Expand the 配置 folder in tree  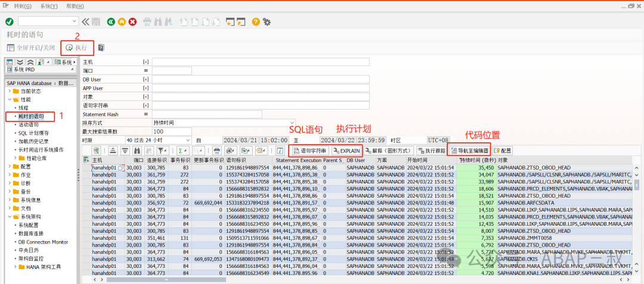click(10, 167)
